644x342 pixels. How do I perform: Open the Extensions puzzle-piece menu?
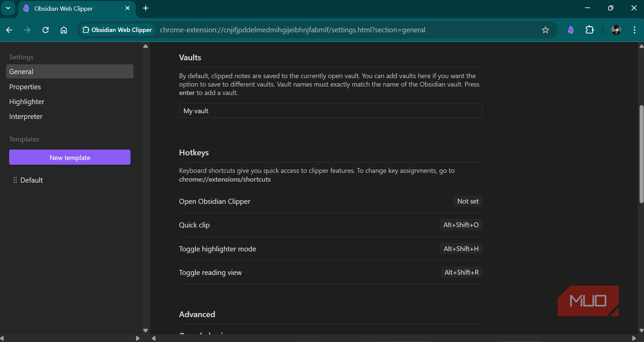[x=589, y=30]
